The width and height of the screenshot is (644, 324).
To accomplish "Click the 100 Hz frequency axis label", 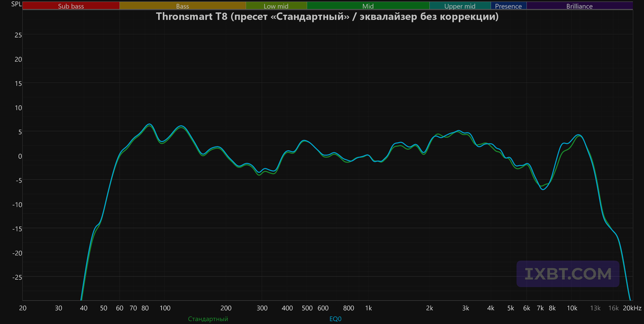I will pyautogui.click(x=165, y=308).
